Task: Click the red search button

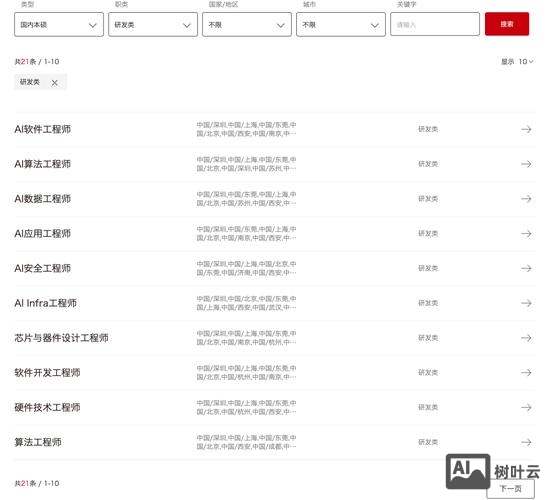Action: click(507, 24)
